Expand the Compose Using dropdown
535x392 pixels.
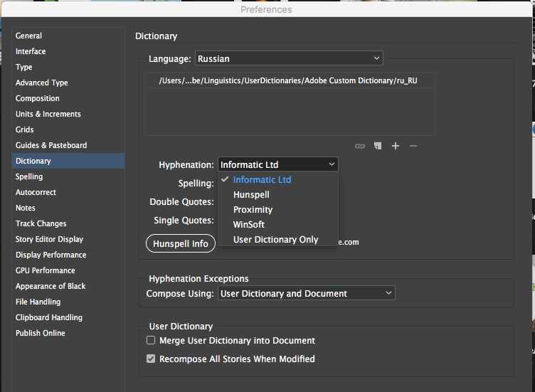tap(306, 293)
